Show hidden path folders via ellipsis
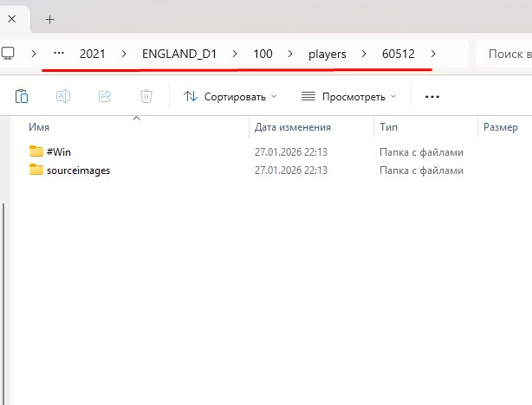Screen dimensions: 532x405 click(59, 53)
